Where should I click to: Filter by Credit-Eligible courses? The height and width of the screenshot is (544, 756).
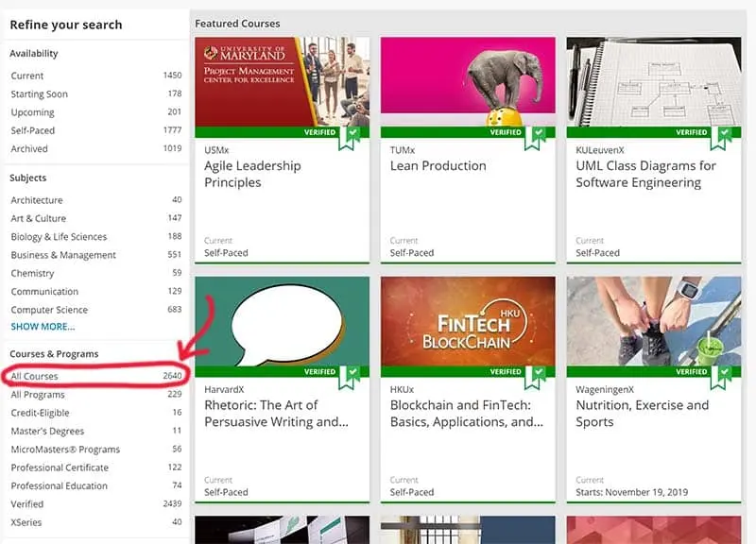[96, 413]
